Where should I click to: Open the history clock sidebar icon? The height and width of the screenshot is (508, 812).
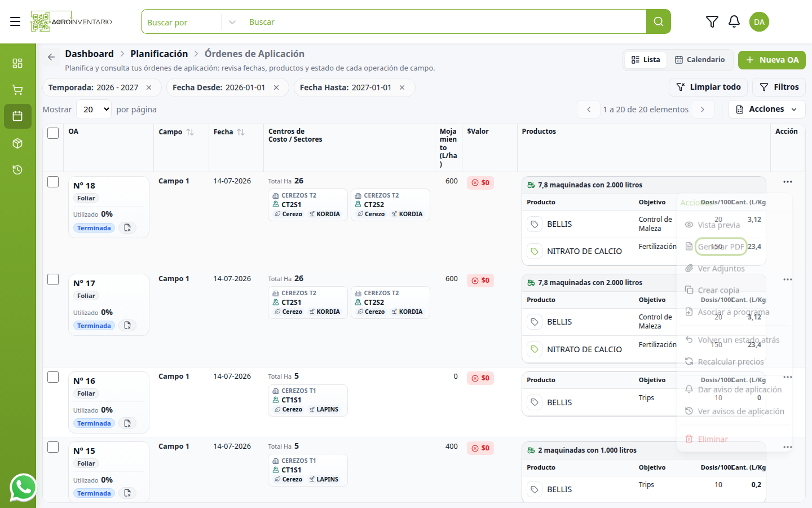[x=17, y=170]
